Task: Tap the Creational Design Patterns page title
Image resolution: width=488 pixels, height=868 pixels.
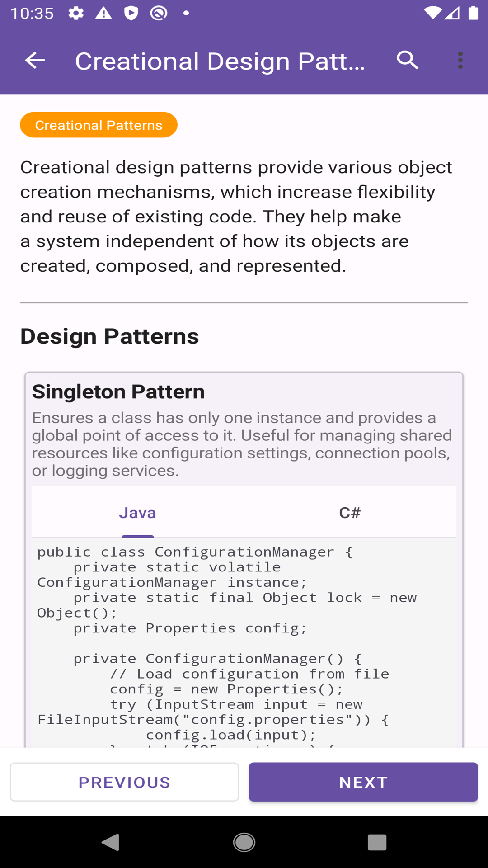Action: 220,61
